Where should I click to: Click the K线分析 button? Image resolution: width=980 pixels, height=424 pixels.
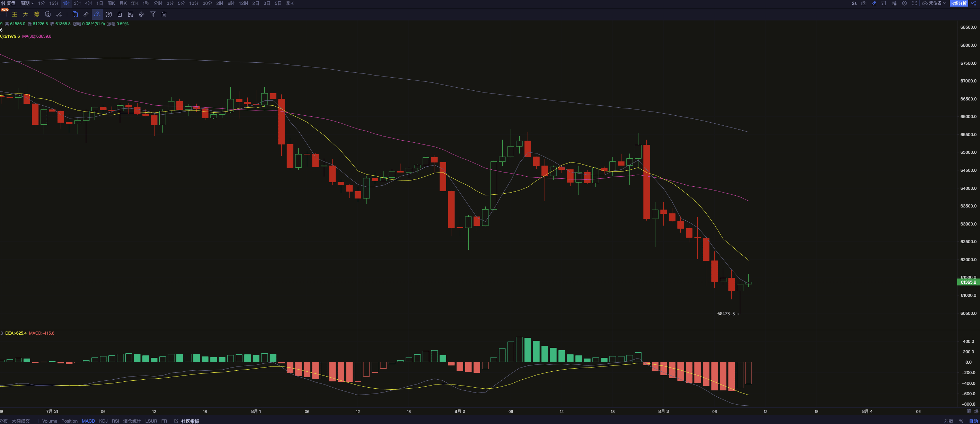click(959, 3)
